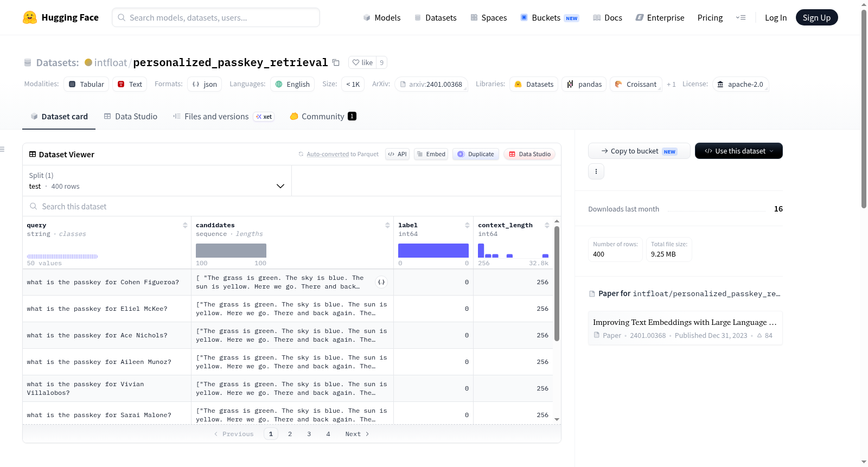Viewport: 868px width, 467px height.
Task: Click the Croissant library tag
Action: coord(636,84)
